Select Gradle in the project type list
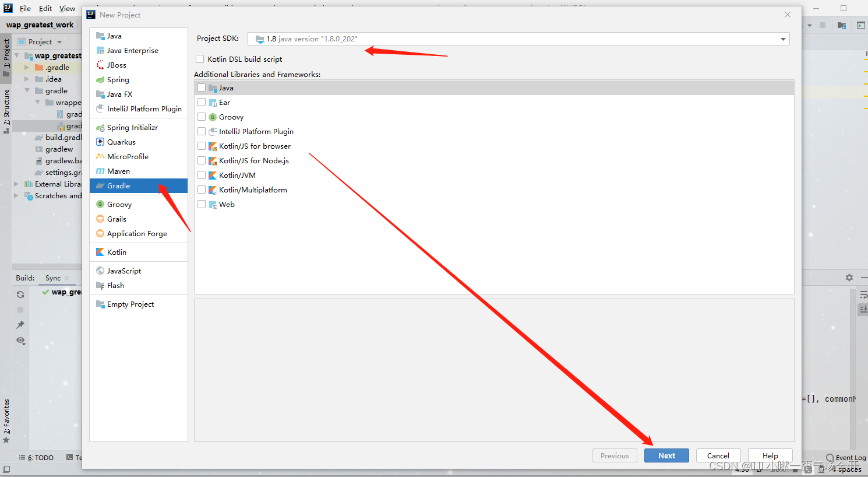Screen dimensions: 868x477 coord(139,186)
